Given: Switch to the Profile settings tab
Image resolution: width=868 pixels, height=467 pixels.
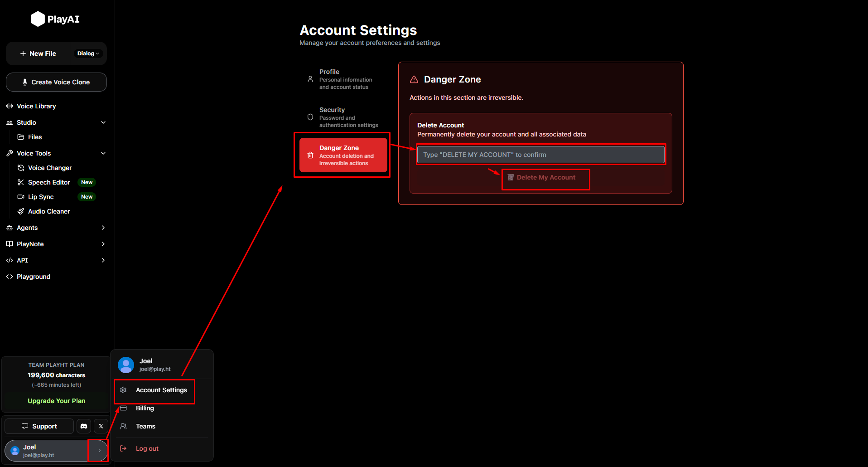Looking at the screenshot, I should pyautogui.click(x=343, y=79).
